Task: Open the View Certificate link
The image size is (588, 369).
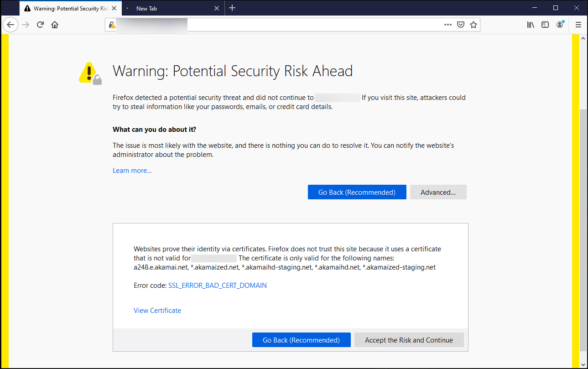Action: click(157, 310)
